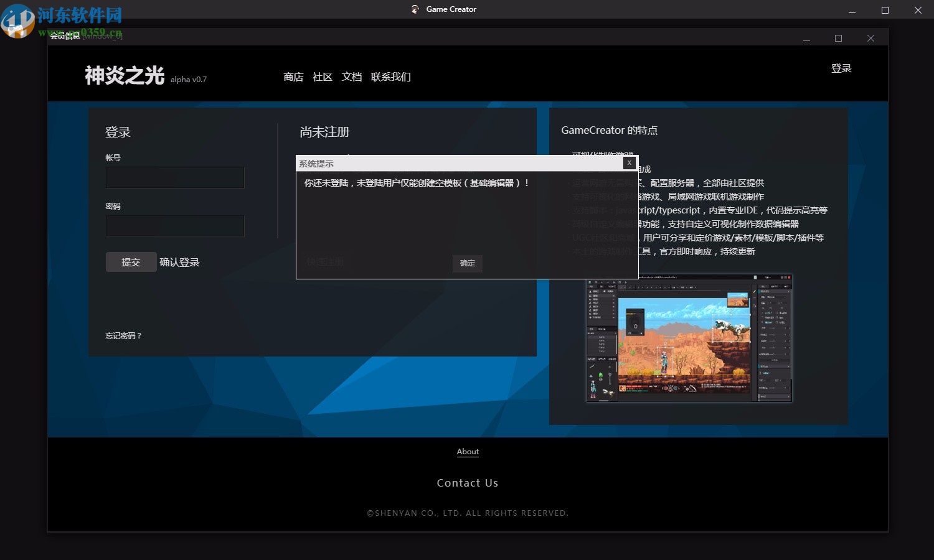Open the 社区 community page
This screenshot has width=934, height=560.
point(322,77)
